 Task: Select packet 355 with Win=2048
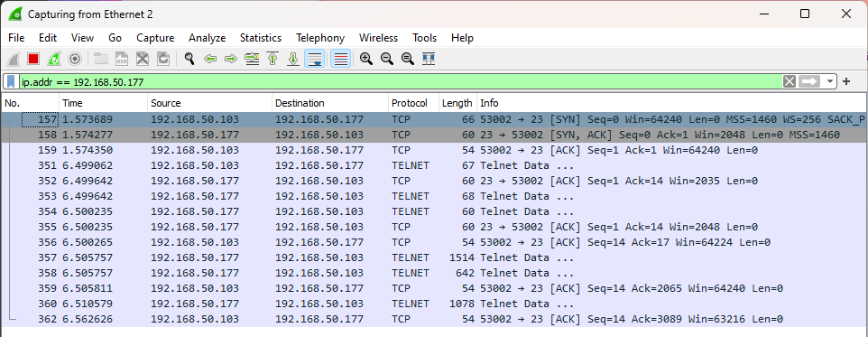pyautogui.click(x=433, y=227)
